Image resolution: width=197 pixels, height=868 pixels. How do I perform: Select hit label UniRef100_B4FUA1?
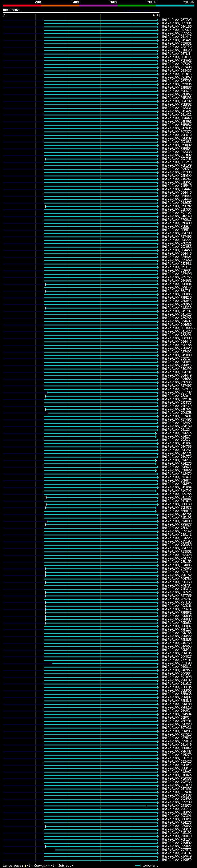[x=177, y=121]
